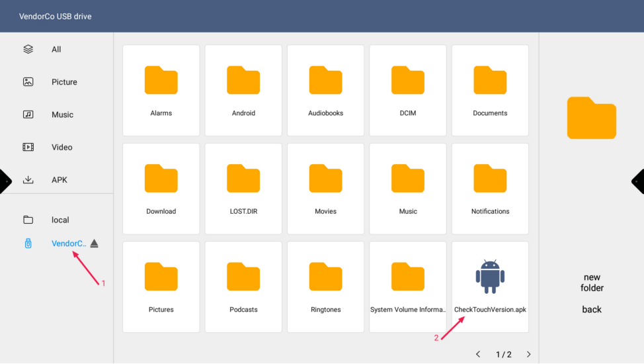
Task: Select the Picture category icon
Action: pos(28,82)
